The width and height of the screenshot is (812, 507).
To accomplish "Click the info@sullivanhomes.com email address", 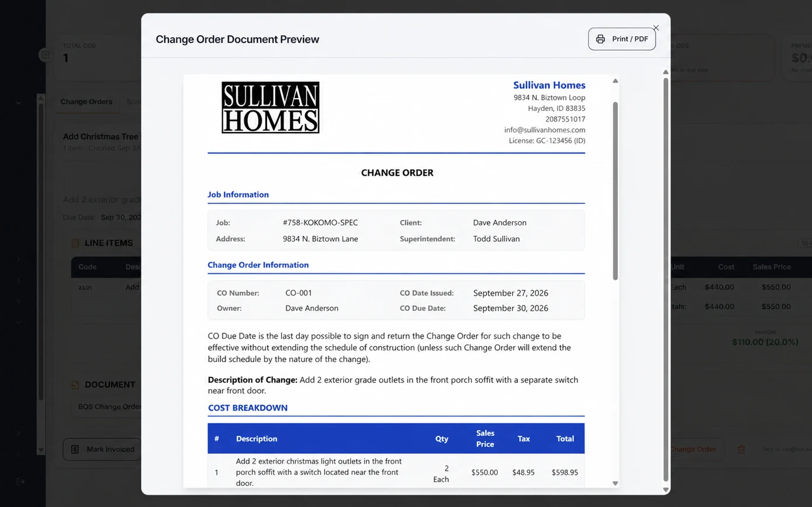I will click(x=545, y=130).
